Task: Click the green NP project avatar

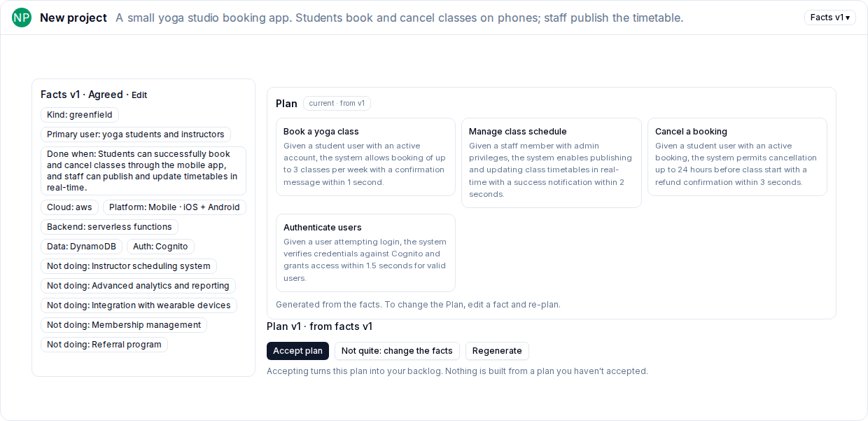Action: (x=22, y=18)
